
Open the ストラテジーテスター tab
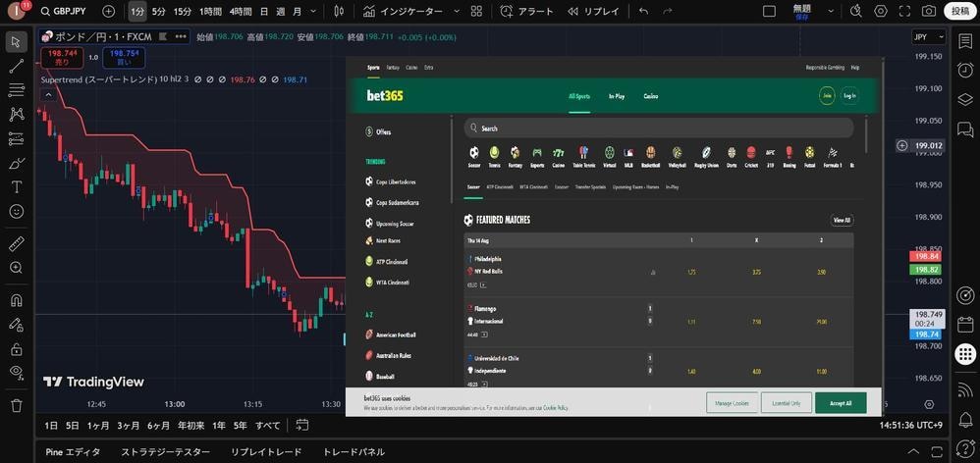(x=166, y=452)
